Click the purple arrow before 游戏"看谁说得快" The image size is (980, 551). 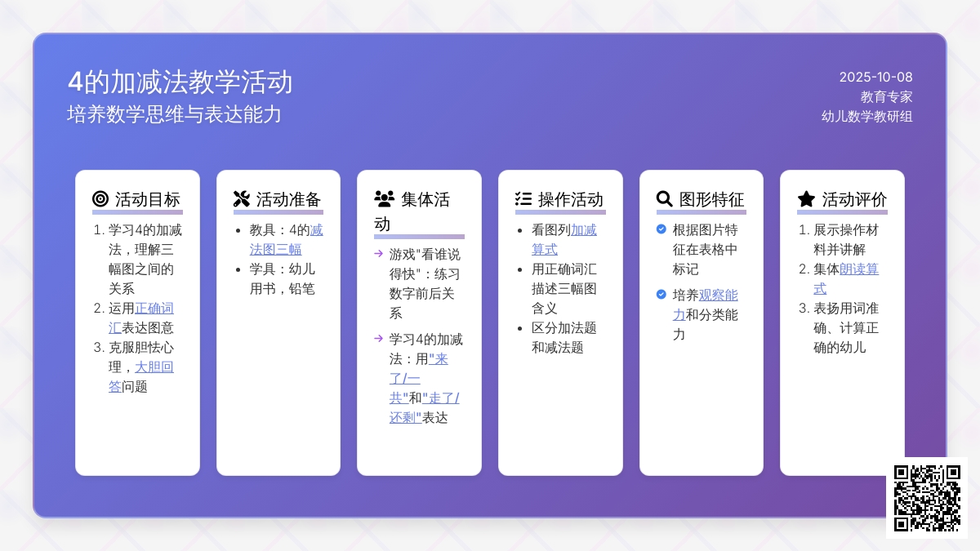click(x=377, y=254)
